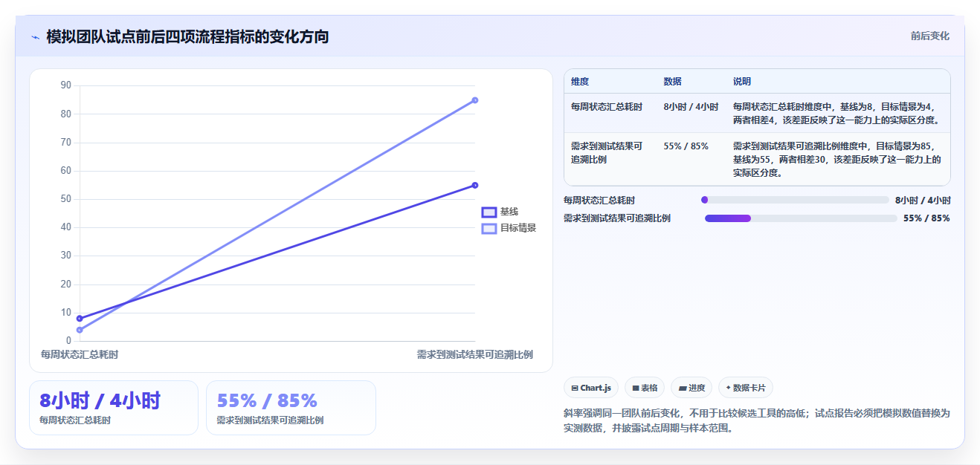The width and height of the screenshot is (980, 465).
Task: Select the 进度 tag chip
Action: coord(692,388)
